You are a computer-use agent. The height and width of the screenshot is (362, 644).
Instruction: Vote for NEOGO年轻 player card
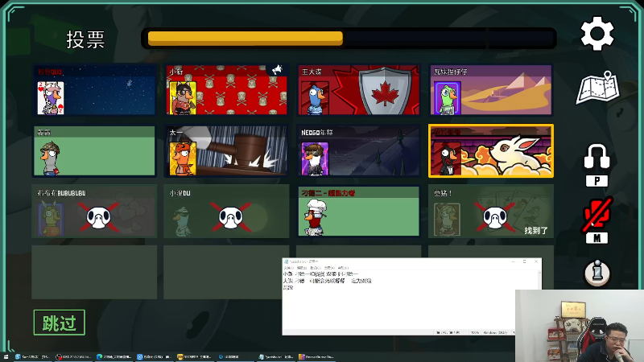[359, 151]
